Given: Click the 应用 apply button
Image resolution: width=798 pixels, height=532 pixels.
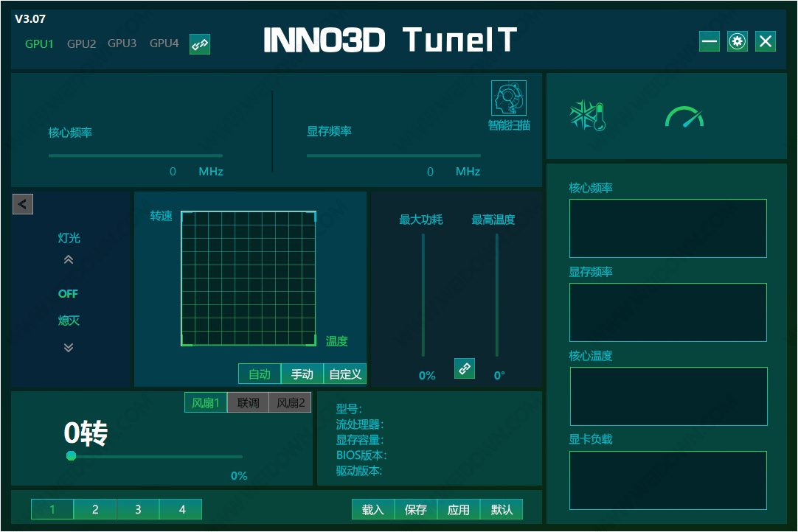Looking at the screenshot, I should coord(459,510).
